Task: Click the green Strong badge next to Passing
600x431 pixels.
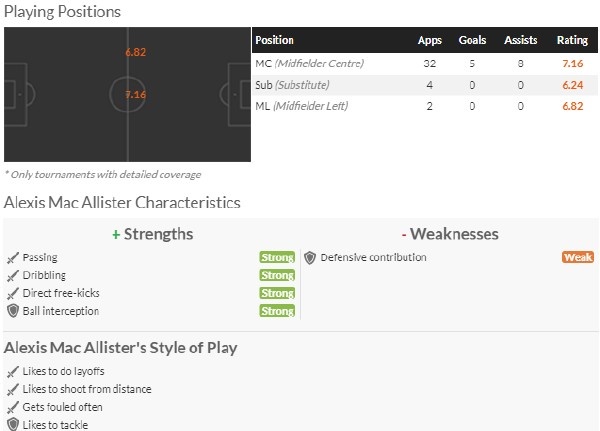Action: 277,257
